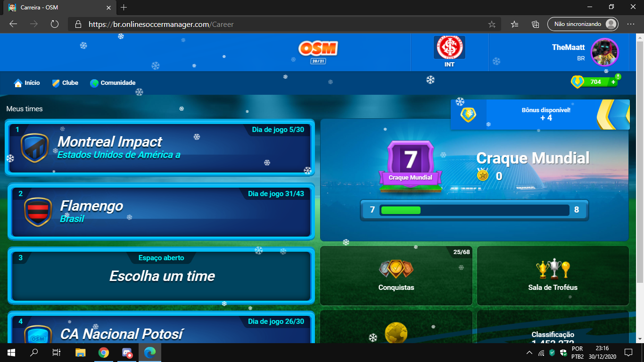Choose a team in Espaço aberto slot
The height and width of the screenshot is (362, 644).
(160, 276)
